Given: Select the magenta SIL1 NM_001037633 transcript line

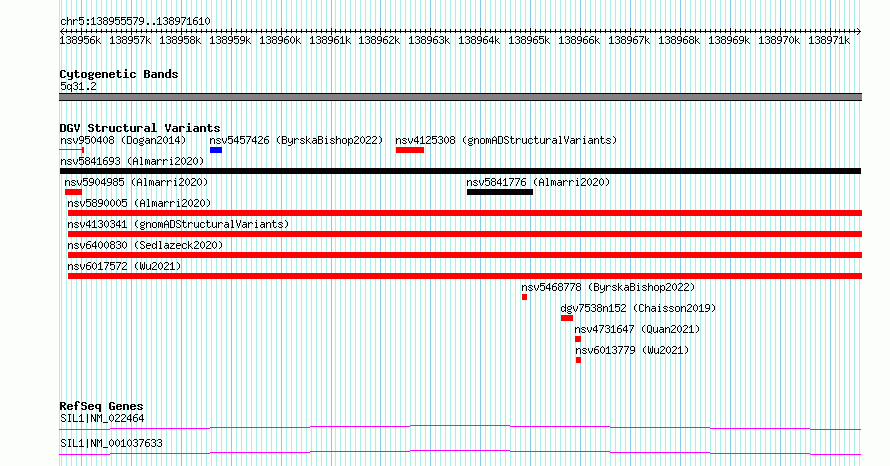Looking at the screenshot, I should click(460, 452).
